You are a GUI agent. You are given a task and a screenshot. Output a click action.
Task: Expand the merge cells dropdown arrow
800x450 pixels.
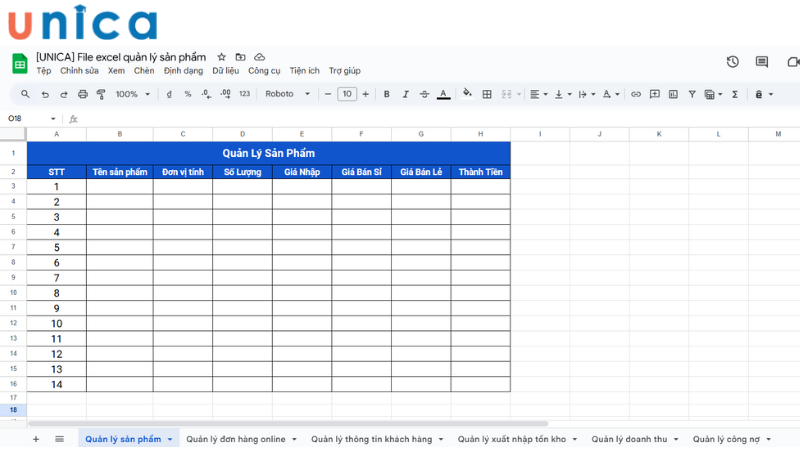519,94
